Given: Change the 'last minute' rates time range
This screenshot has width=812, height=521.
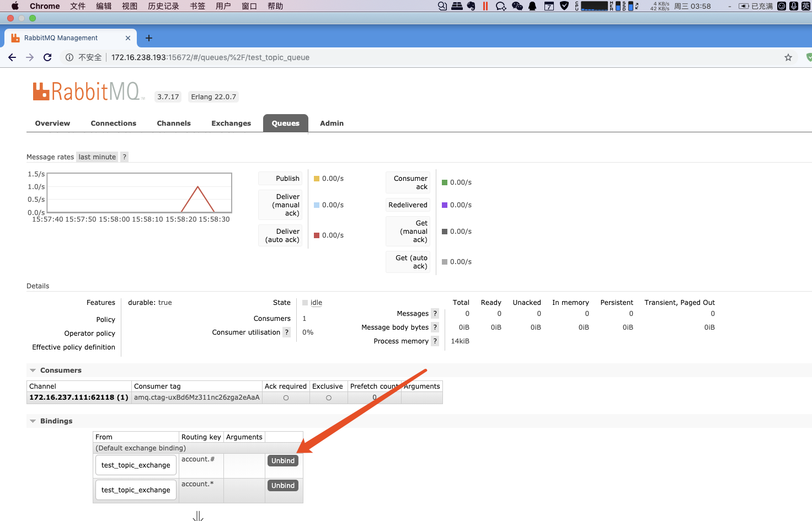Looking at the screenshot, I should (97, 157).
